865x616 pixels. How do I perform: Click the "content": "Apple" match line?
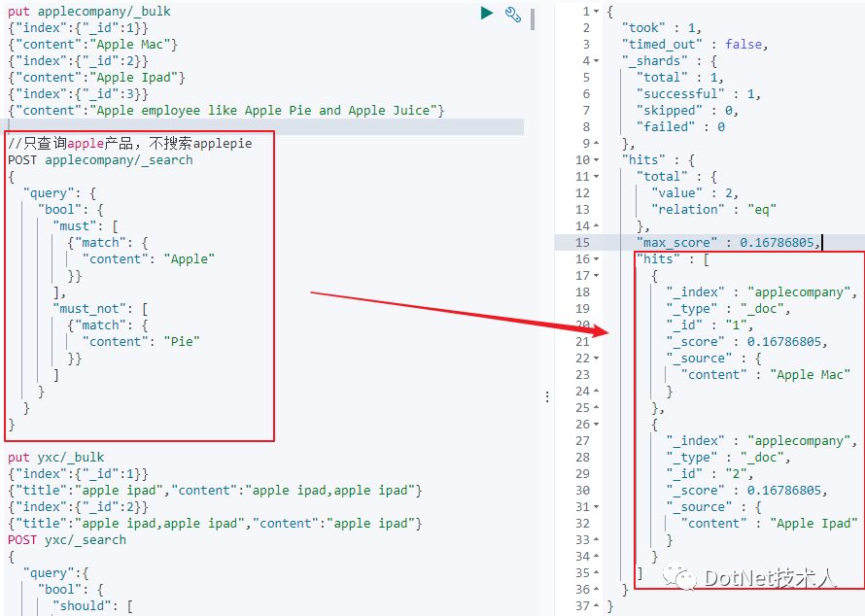149,259
